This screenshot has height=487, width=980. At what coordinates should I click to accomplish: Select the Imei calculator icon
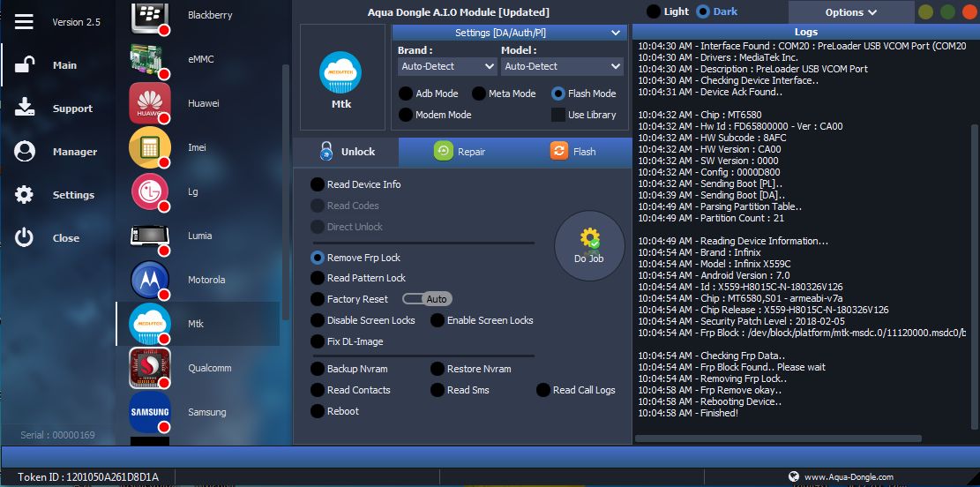pyautogui.click(x=150, y=147)
